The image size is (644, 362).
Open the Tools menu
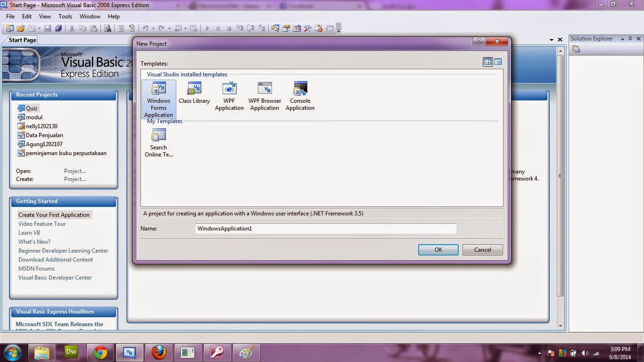coord(65,16)
